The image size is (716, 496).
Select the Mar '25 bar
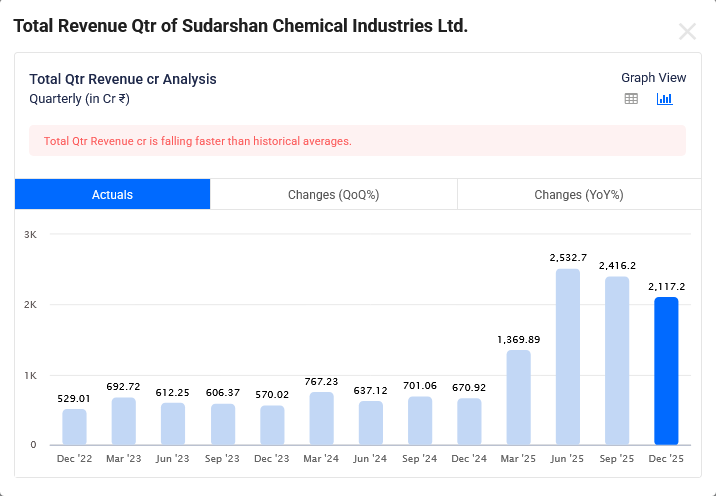519,397
